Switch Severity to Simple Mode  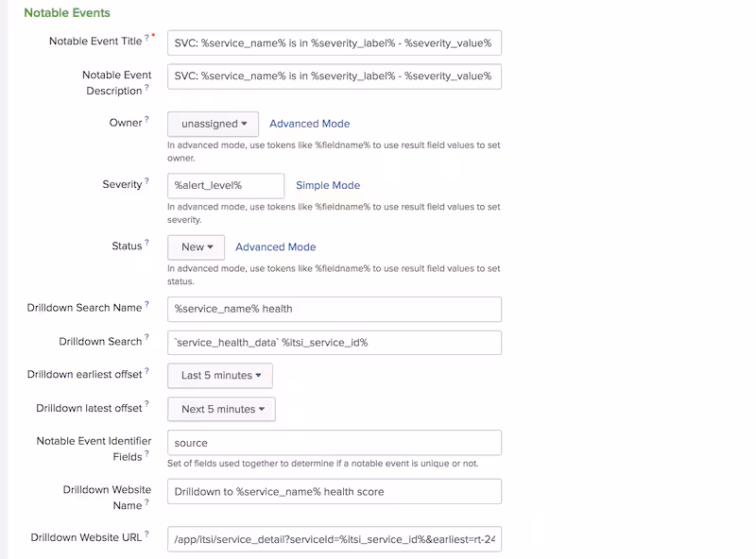(x=328, y=186)
